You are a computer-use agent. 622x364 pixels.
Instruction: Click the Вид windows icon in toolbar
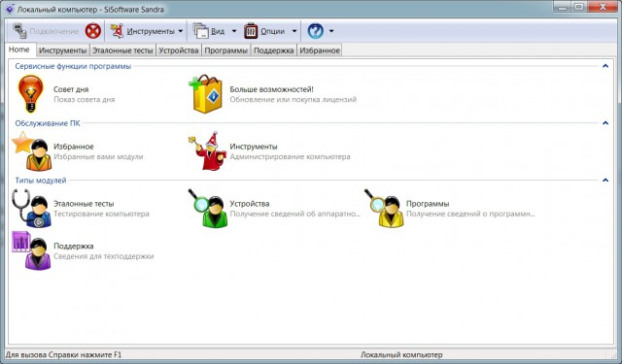point(200,30)
